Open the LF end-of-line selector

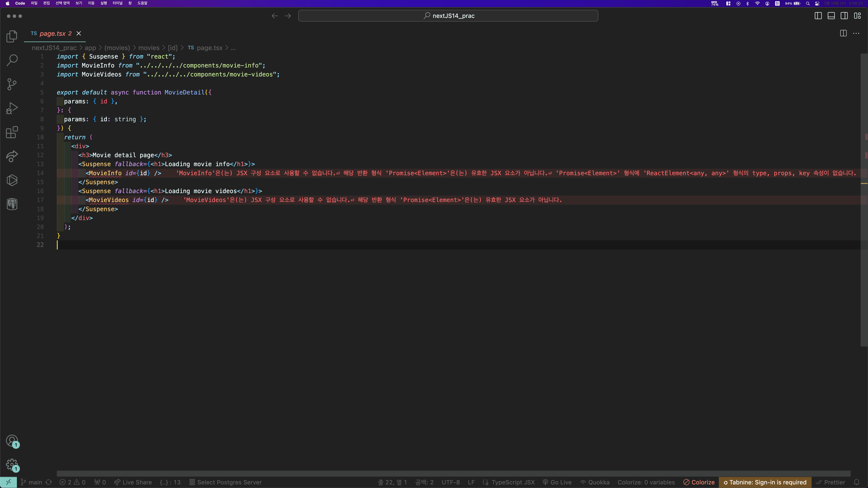471,482
